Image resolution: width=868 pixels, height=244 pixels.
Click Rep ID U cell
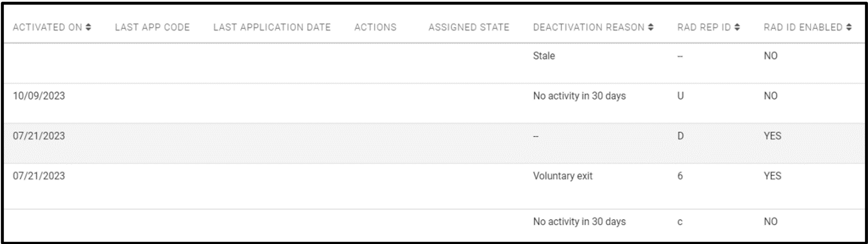[680, 96]
